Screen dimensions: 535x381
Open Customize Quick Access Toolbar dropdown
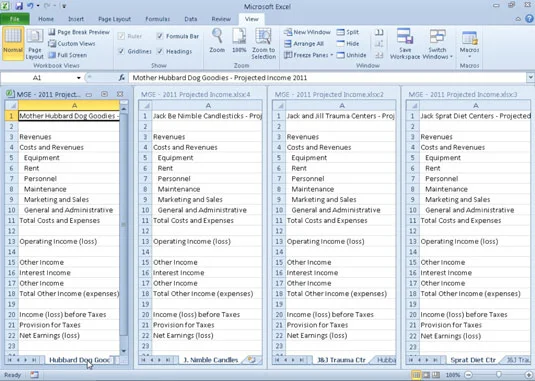tap(64, 6)
